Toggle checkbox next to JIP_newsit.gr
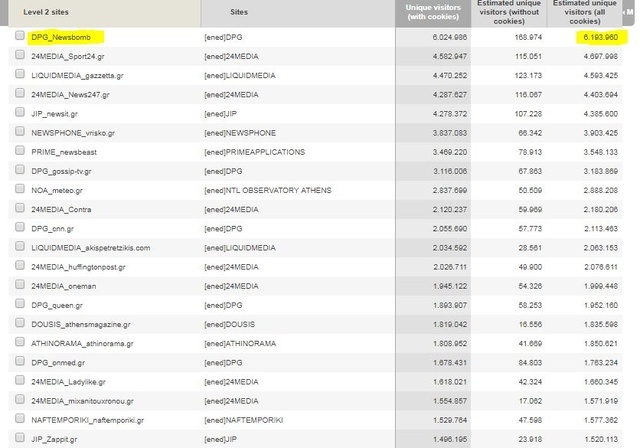This screenshot has width=640, height=448. click(x=19, y=113)
